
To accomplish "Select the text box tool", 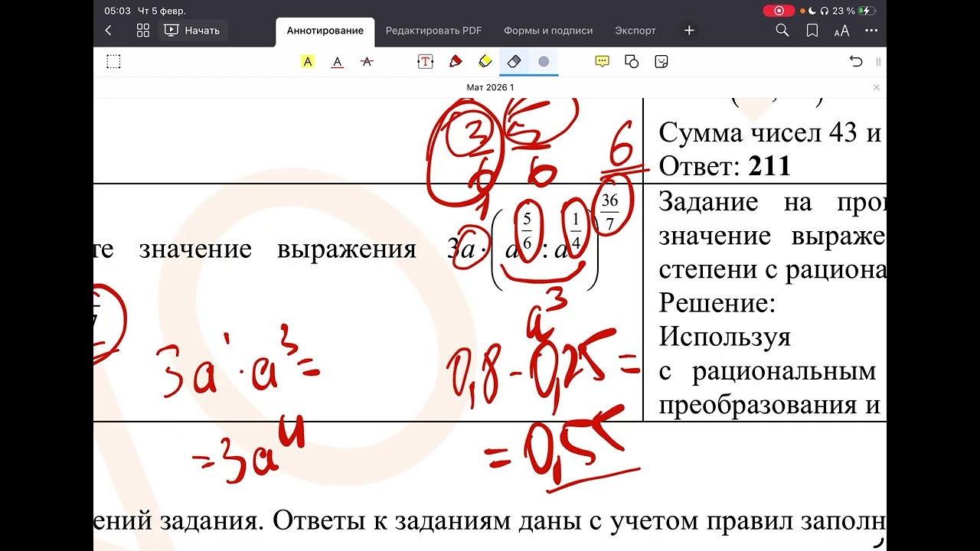I will pyautogui.click(x=425, y=62).
